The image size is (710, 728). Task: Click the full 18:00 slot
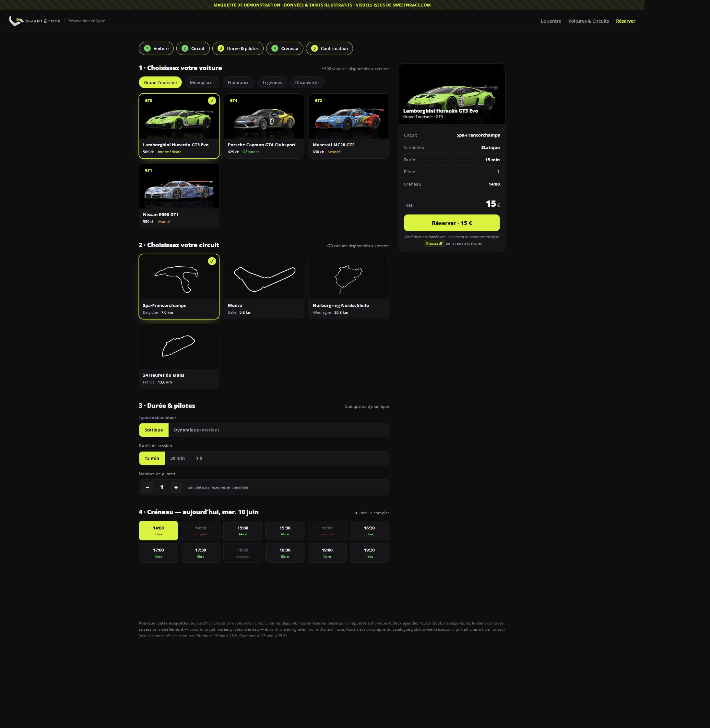pyautogui.click(x=243, y=552)
